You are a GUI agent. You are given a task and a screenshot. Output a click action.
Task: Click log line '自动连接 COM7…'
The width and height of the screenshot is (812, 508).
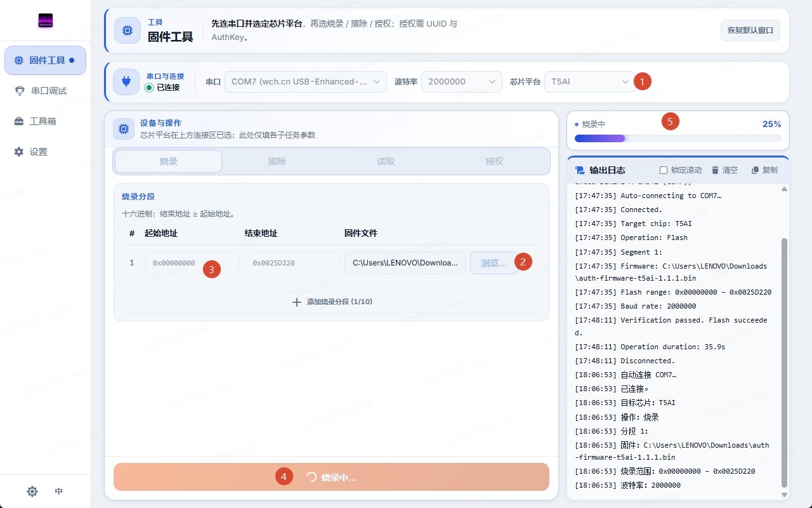click(625, 375)
